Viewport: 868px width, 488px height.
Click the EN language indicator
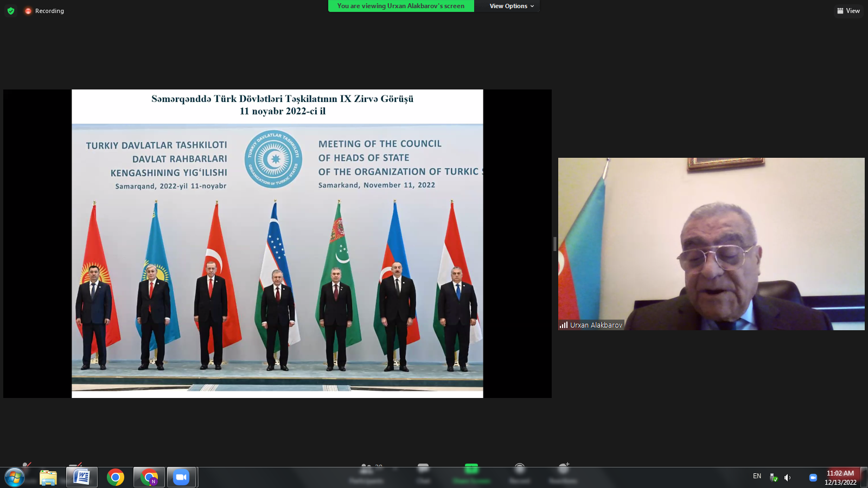(757, 477)
